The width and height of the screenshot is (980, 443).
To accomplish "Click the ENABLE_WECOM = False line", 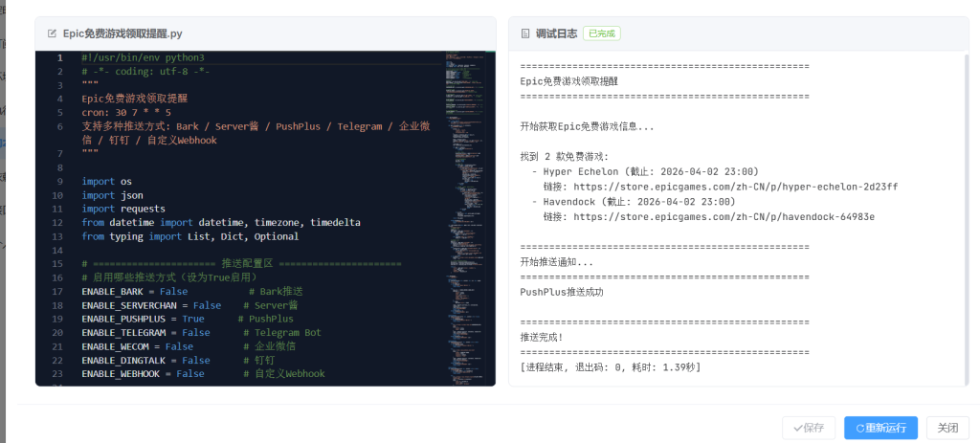I will pyautogui.click(x=189, y=346).
